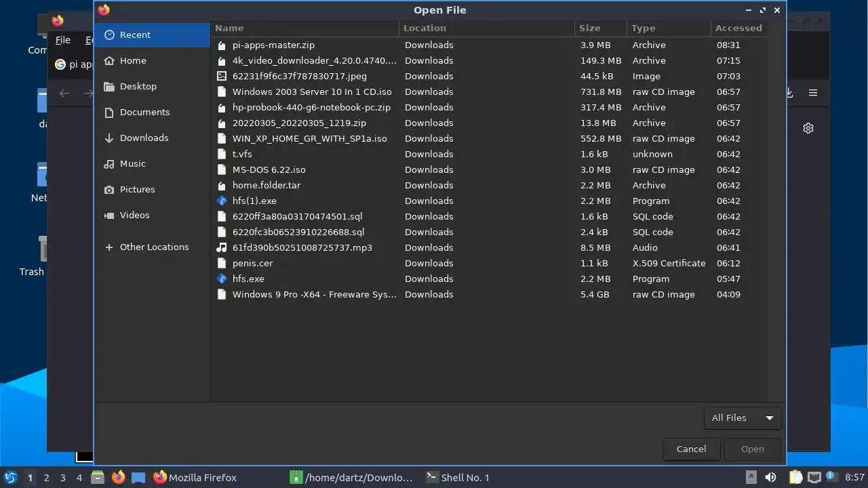Click the network tray icon
Viewport: 868px width, 488px height.
click(814, 477)
